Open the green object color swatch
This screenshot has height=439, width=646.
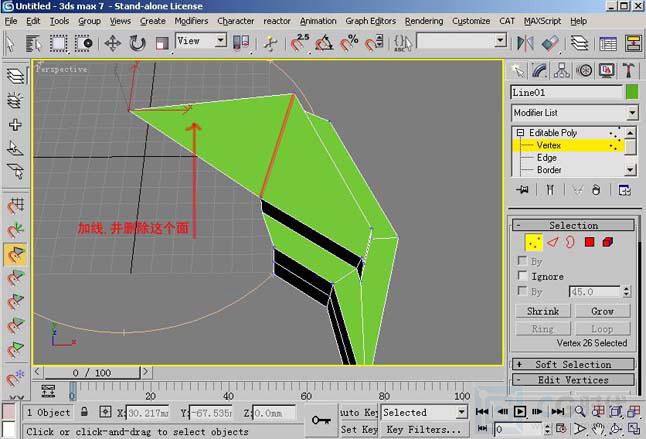click(x=632, y=92)
